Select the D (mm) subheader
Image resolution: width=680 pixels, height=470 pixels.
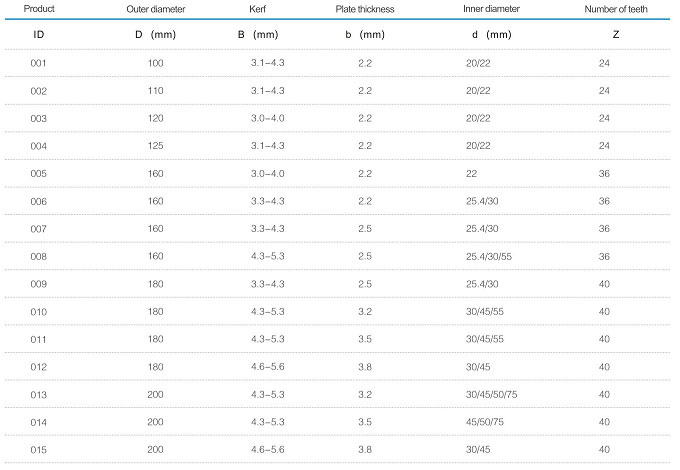pyautogui.click(x=156, y=35)
